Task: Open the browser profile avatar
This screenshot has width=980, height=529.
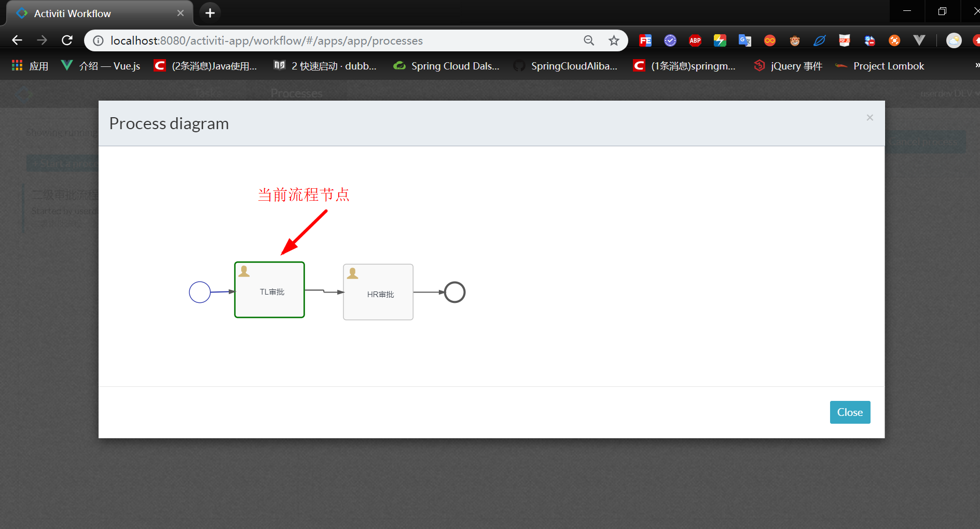Action: pyautogui.click(x=954, y=40)
